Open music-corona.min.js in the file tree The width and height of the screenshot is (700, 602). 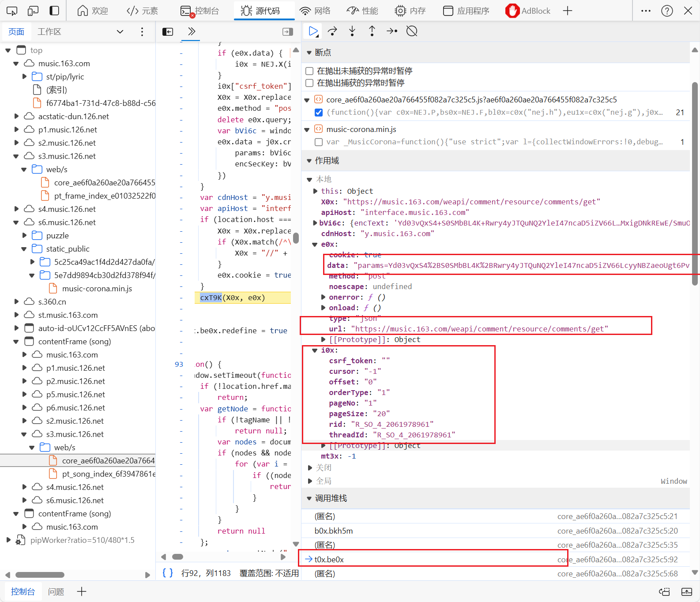(x=97, y=289)
